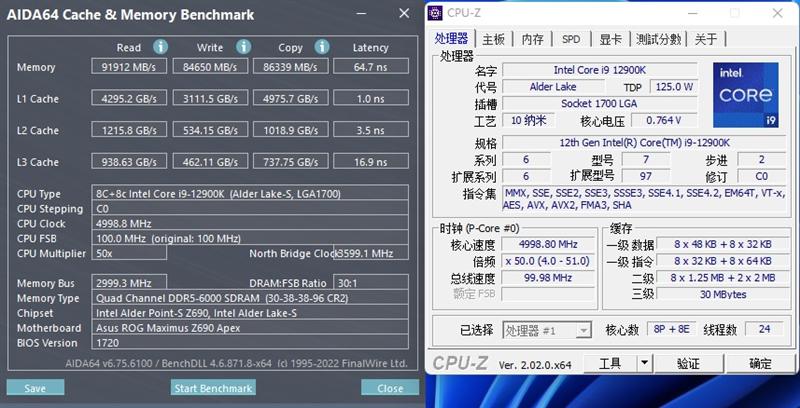Click the Memory Write value 84650 MB/s

210,66
